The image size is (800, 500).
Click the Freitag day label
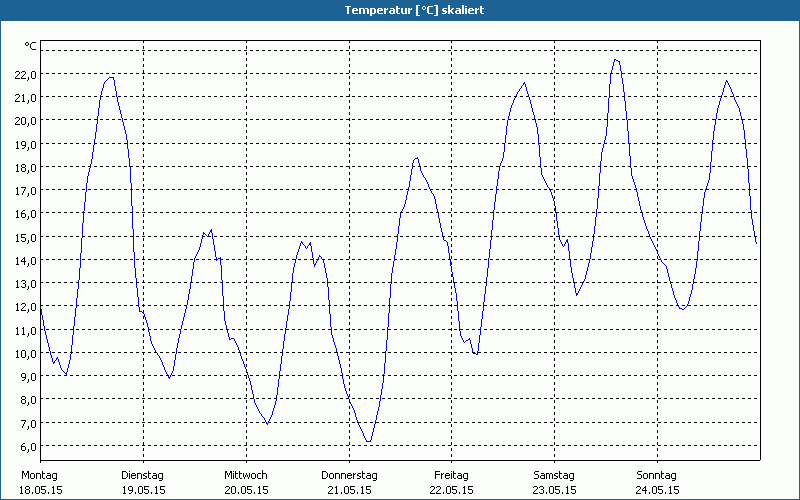coord(452,475)
